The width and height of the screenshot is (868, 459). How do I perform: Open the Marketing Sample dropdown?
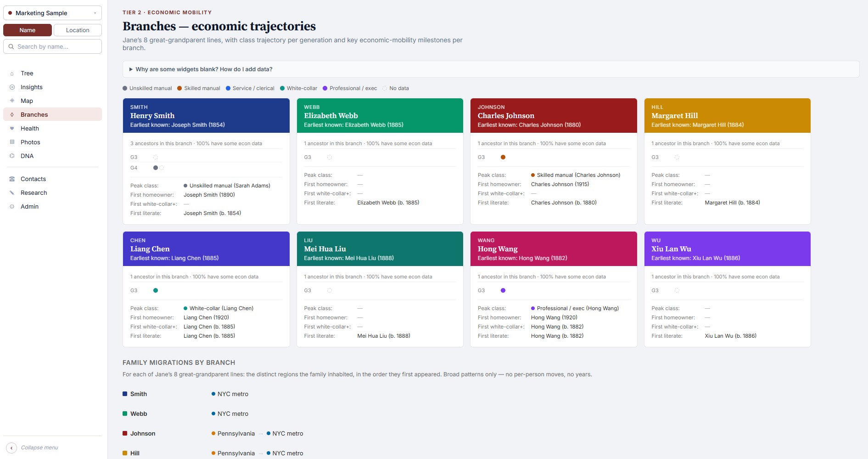coord(52,13)
